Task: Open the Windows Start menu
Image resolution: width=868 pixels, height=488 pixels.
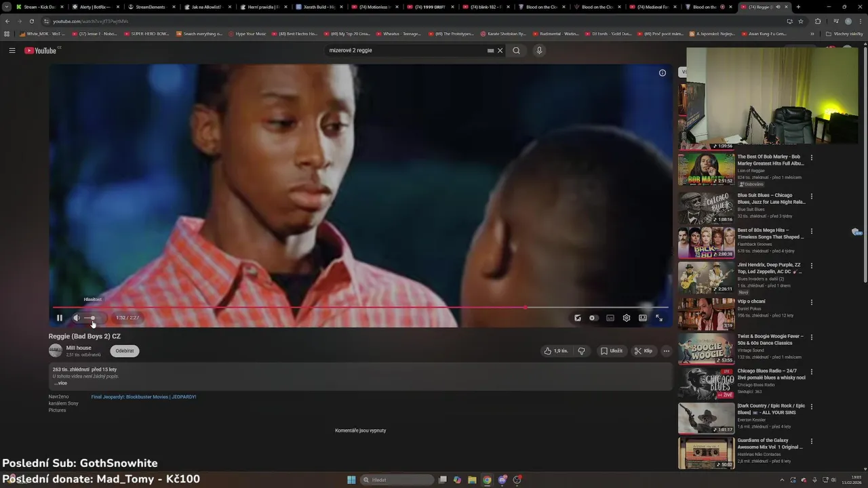Action: click(351, 480)
